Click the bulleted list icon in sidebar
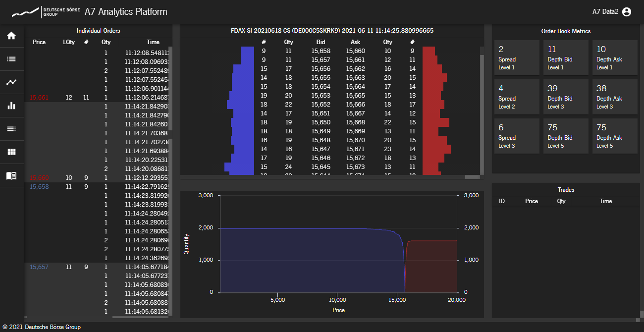Viewport: 644px width, 332px height. [11, 59]
